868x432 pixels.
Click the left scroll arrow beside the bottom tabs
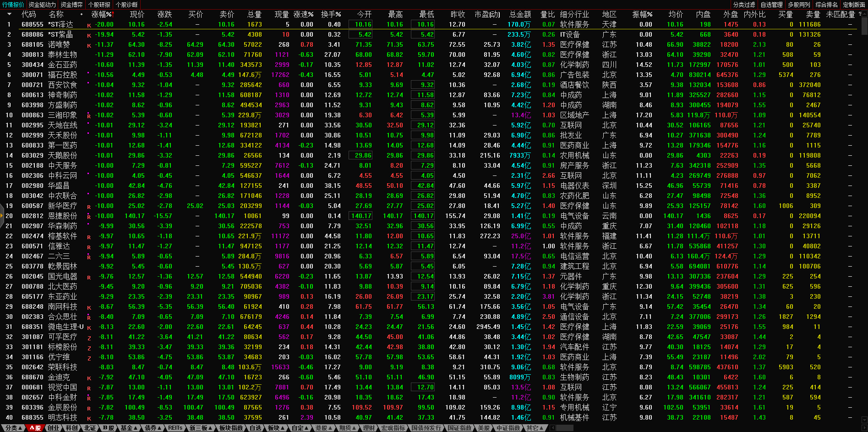(x=552, y=428)
